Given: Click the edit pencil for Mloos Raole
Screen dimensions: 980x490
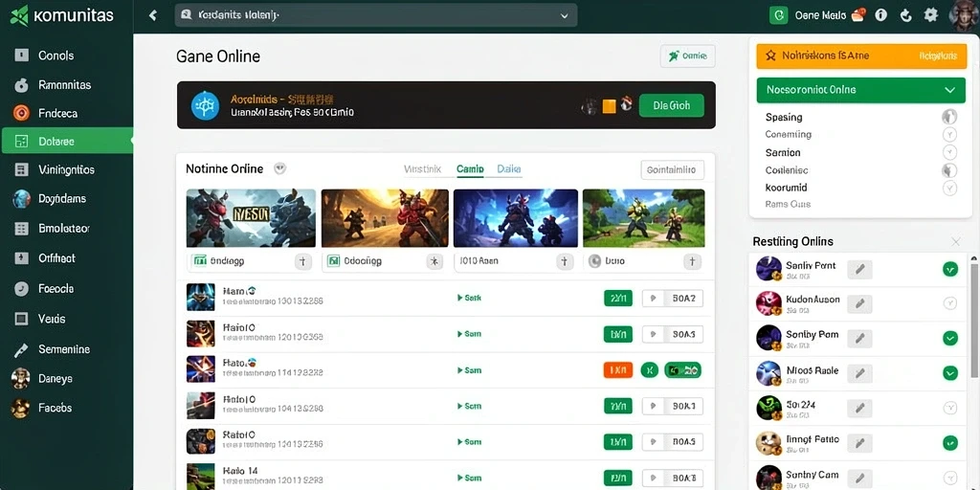Looking at the screenshot, I should click(x=859, y=374).
